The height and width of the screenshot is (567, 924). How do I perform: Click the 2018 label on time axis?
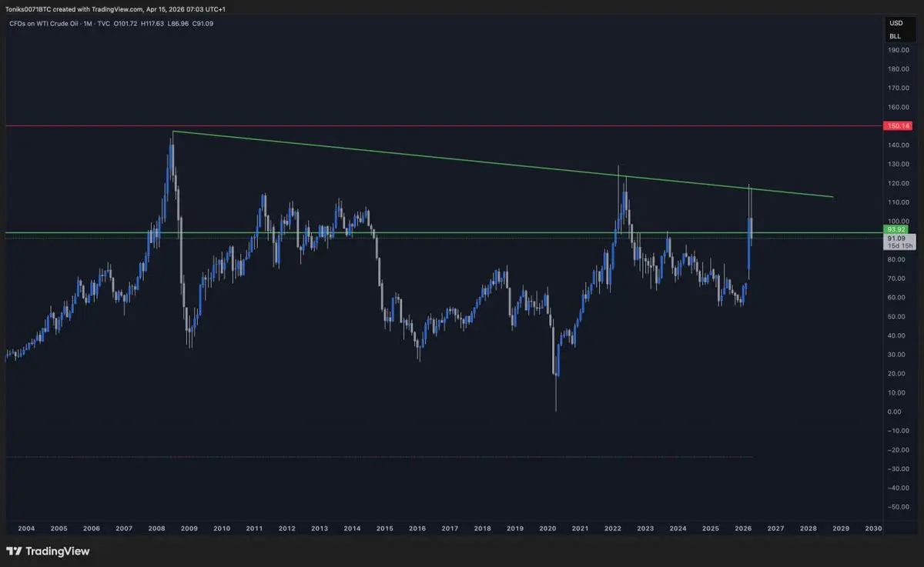tap(483, 529)
